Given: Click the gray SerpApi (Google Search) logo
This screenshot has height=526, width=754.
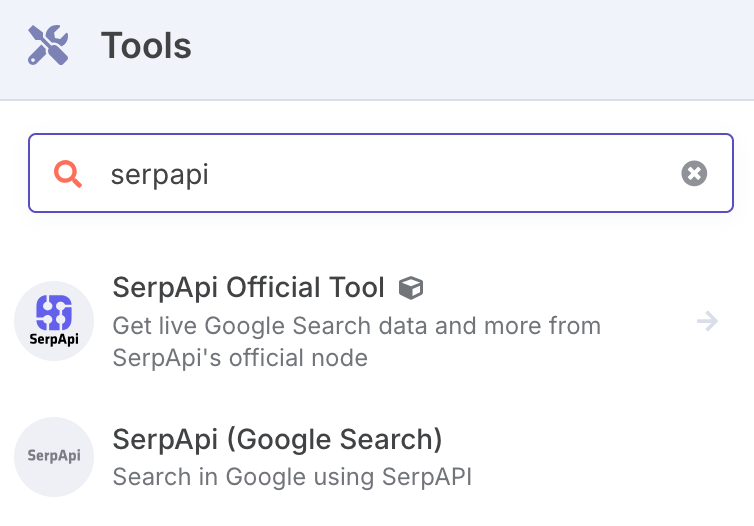Looking at the screenshot, I should (54, 457).
